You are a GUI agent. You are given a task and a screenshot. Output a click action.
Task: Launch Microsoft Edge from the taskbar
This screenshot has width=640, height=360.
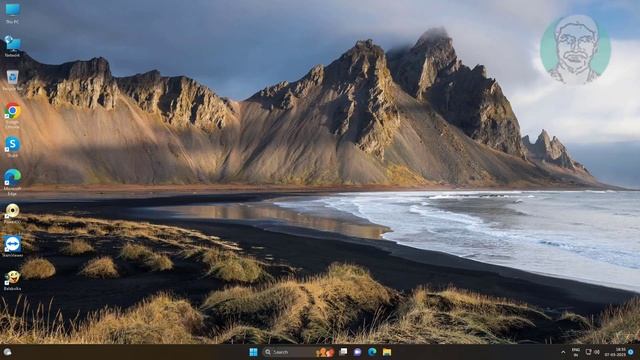(x=372, y=352)
